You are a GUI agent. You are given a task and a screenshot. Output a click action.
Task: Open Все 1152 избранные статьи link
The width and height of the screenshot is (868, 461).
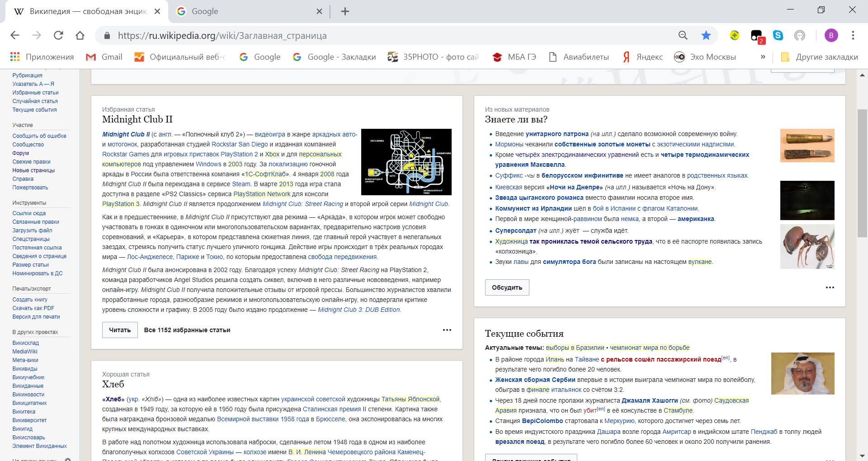[x=187, y=330]
